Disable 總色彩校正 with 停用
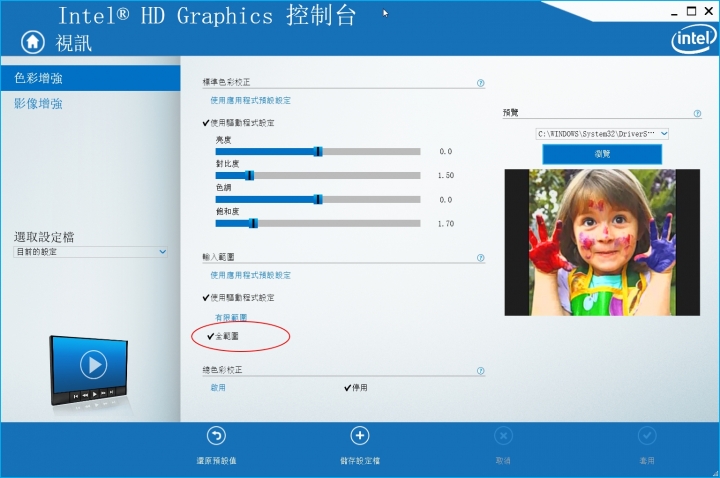 click(x=355, y=388)
